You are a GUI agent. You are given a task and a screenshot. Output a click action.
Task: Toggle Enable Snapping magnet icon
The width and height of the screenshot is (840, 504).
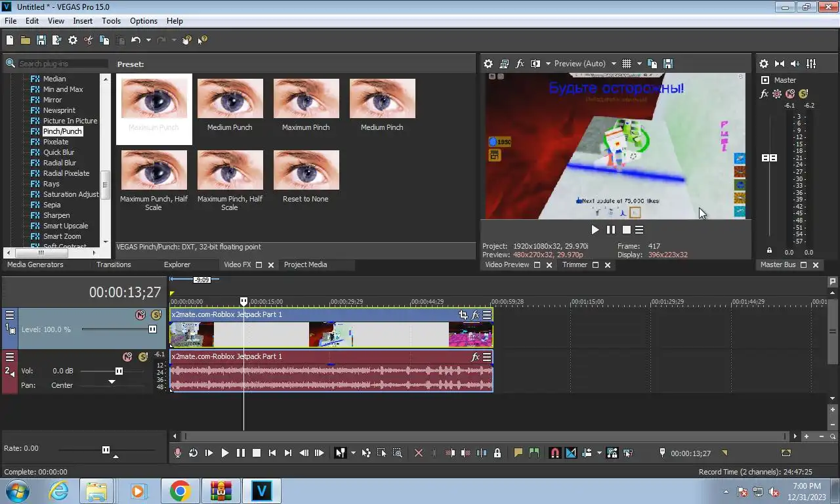pos(555,453)
